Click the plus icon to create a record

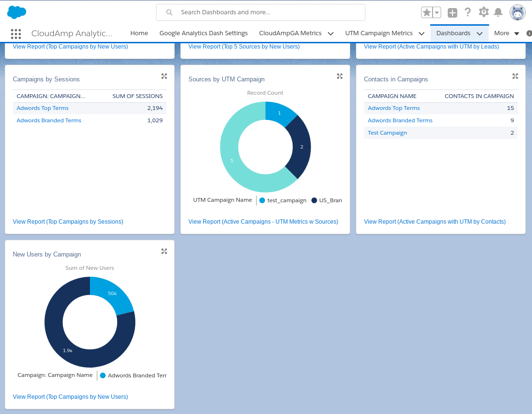tap(452, 12)
